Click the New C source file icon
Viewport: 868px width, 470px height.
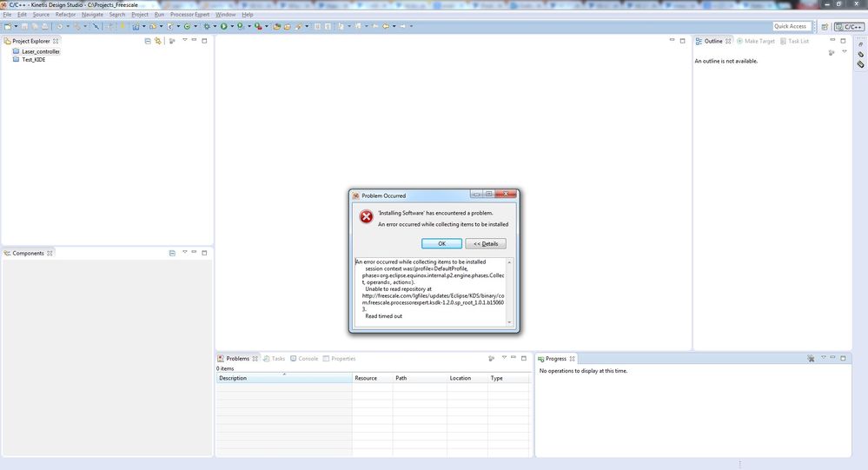170,26
